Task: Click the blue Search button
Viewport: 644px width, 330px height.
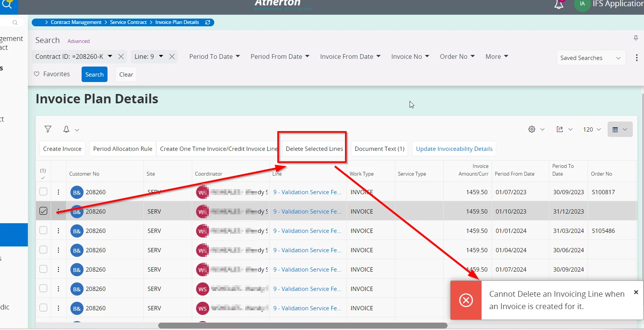Action: point(94,74)
